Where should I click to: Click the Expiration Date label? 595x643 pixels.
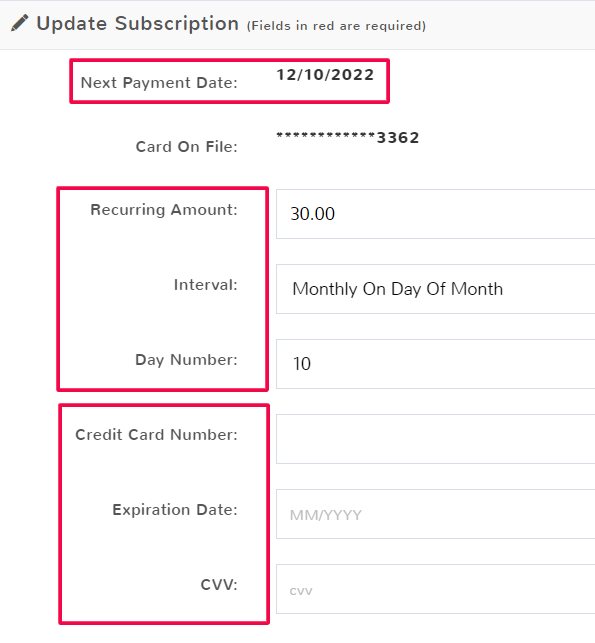[x=175, y=510]
